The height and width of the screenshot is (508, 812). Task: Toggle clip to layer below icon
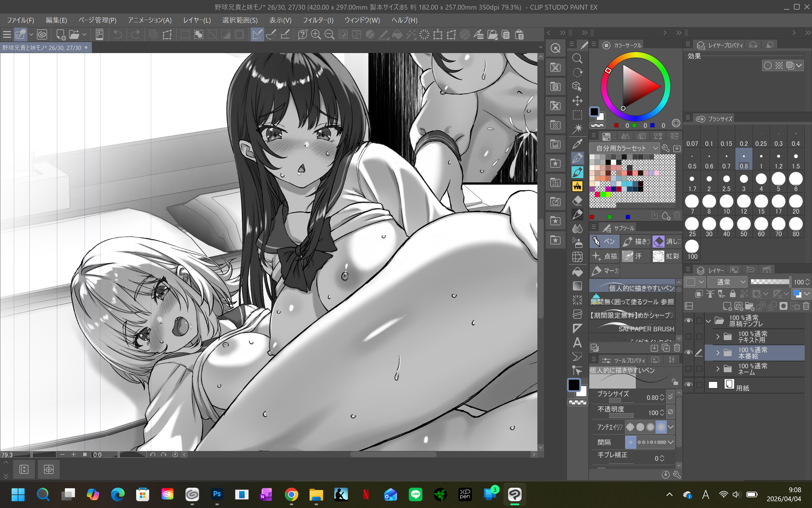(699, 294)
